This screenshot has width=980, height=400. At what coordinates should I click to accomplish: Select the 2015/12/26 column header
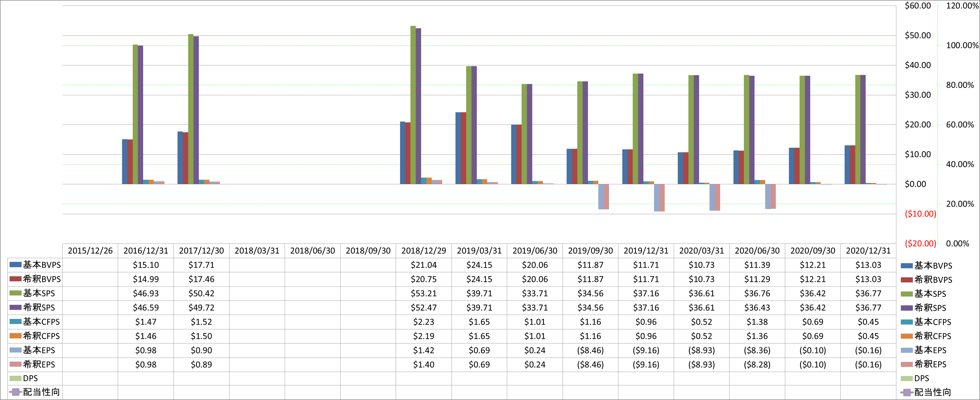(90, 251)
